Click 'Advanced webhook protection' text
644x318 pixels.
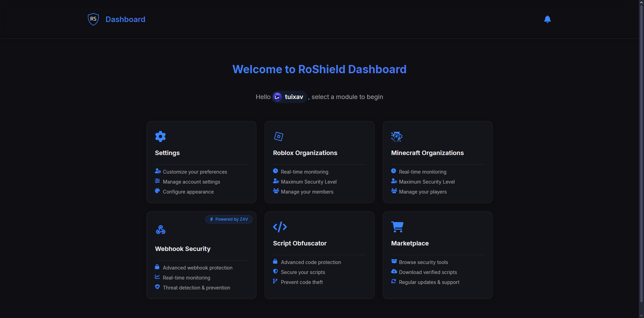(198, 268)
